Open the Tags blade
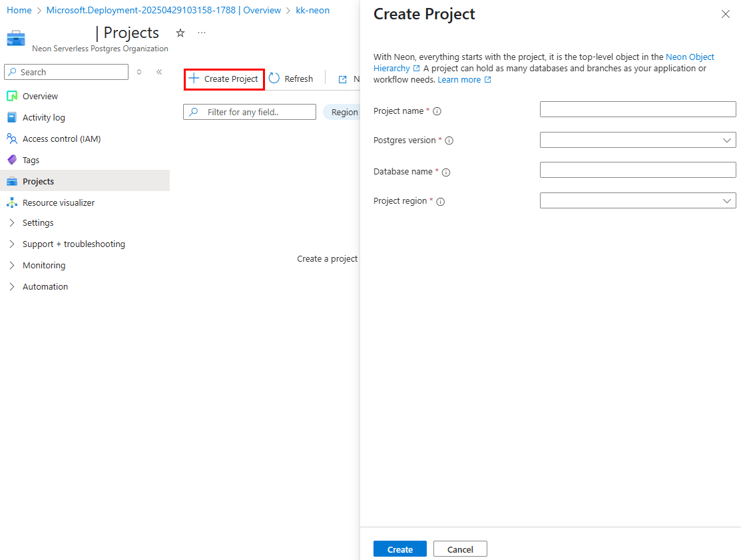Viewport: 741px width, 560px height. pyautogui.click(x=13, y=160)
